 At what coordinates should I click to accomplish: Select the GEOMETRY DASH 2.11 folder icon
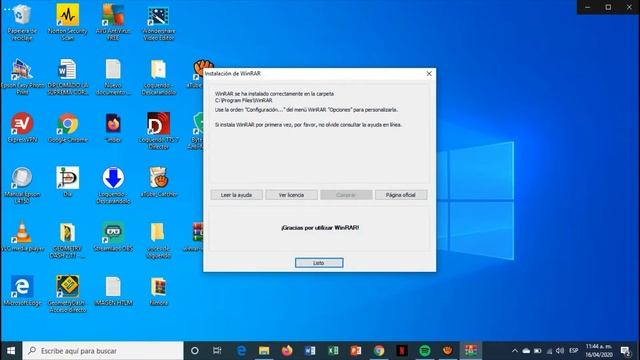(x=68, y=240)
